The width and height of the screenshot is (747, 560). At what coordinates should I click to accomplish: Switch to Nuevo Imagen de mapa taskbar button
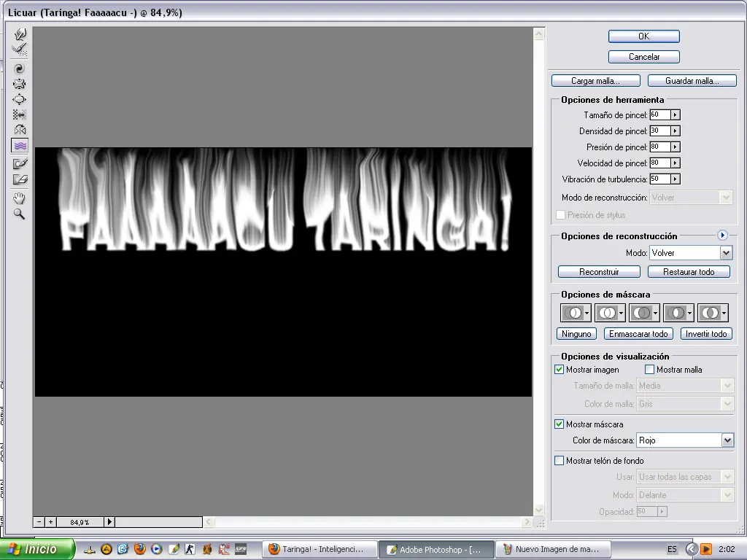[x=554, y=549]
